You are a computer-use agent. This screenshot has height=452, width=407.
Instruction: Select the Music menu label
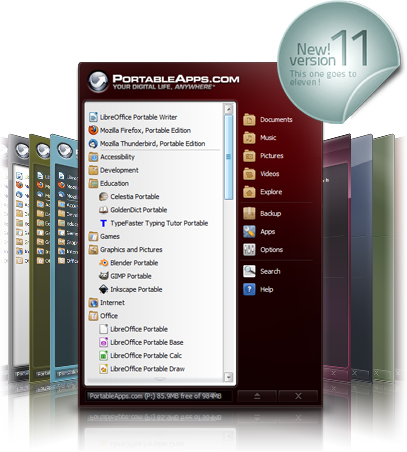[268, 137]
